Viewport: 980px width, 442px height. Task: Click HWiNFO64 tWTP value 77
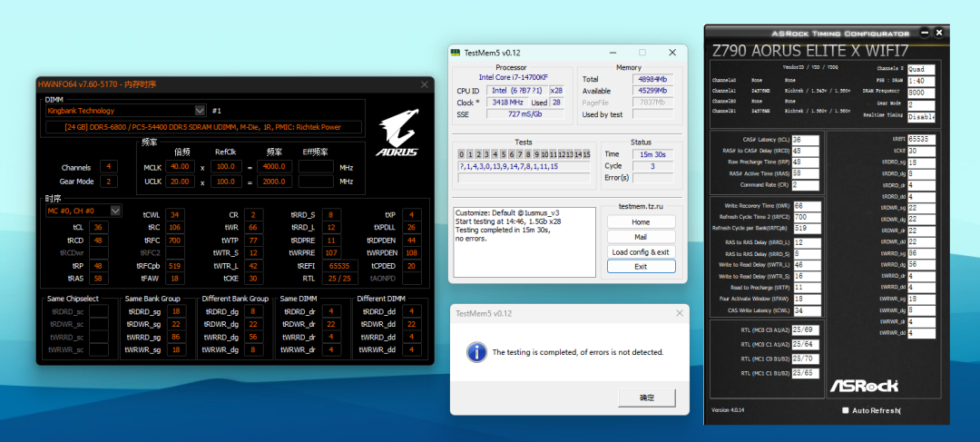click(x=253, y=241)
